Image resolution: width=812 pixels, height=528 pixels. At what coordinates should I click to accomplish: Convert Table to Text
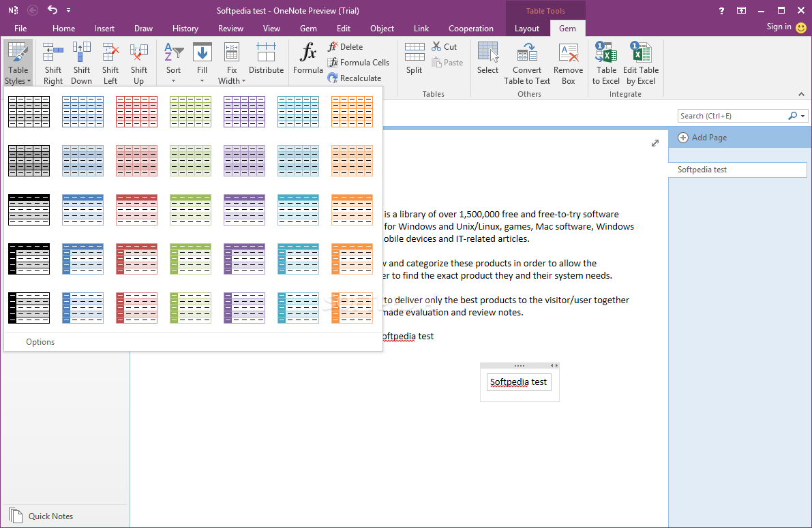(527, 63)
